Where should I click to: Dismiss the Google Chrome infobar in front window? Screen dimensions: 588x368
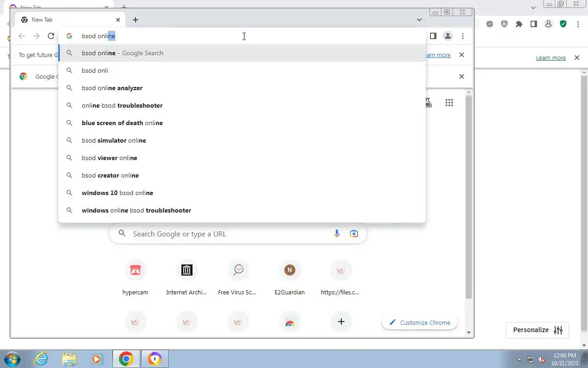click(462, 76)
